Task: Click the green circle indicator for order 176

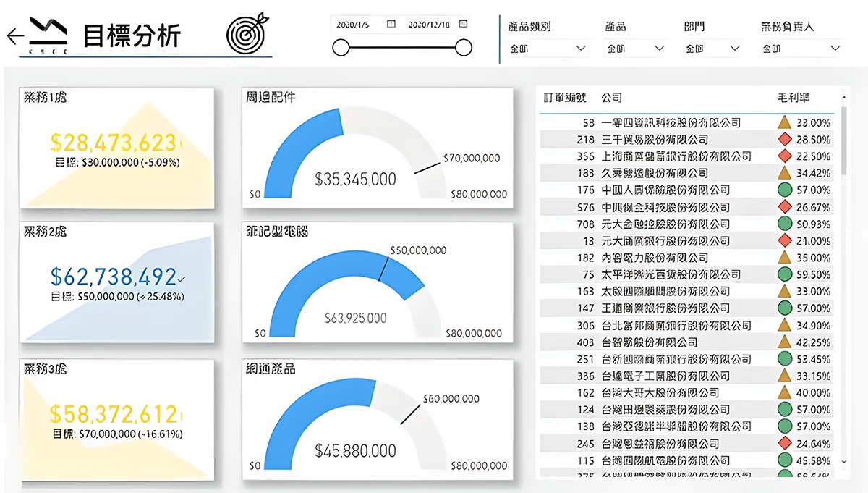Action: point(784,190)
